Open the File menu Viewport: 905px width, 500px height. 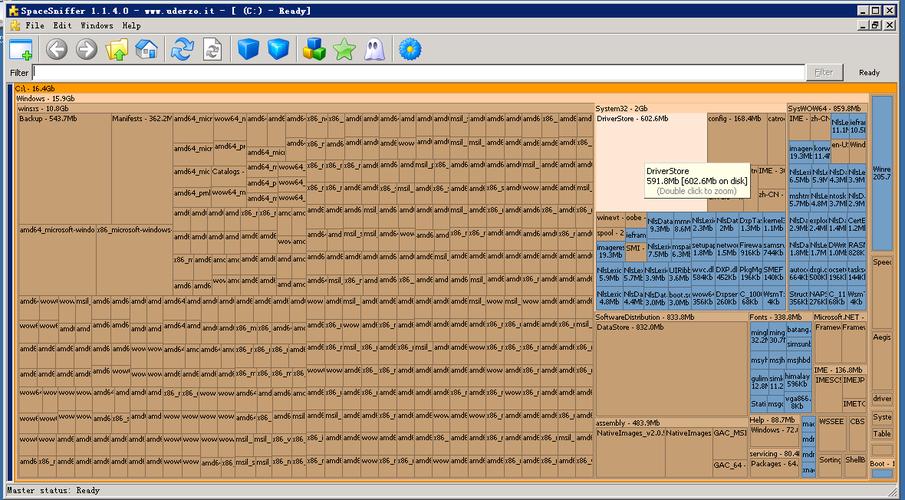point(35,25)
